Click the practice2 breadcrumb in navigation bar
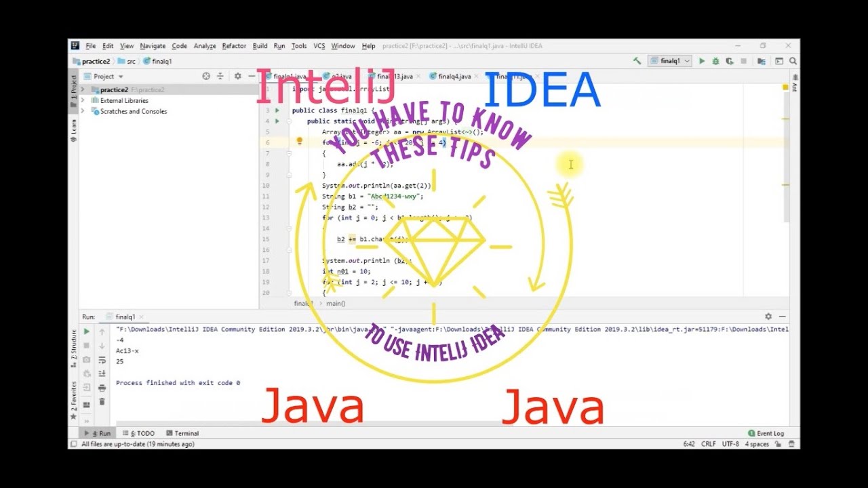The height and width of the screenshot is (488, 868). [90, 61]
